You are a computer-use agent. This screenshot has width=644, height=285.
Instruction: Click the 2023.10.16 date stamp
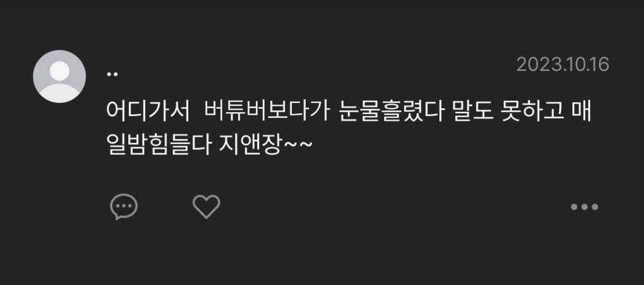coord(563,65)
